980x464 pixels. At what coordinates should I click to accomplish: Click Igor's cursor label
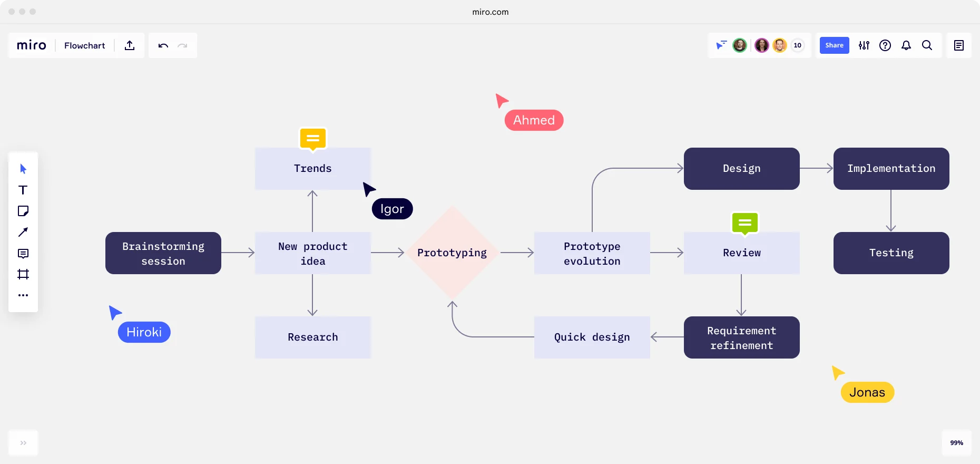393,209
